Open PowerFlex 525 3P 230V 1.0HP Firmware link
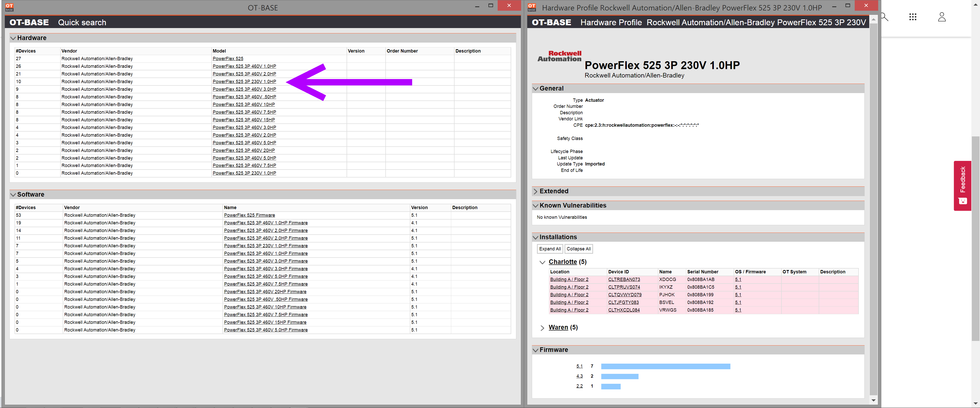This screenshot has width=980, height=408. coord(265,246)
